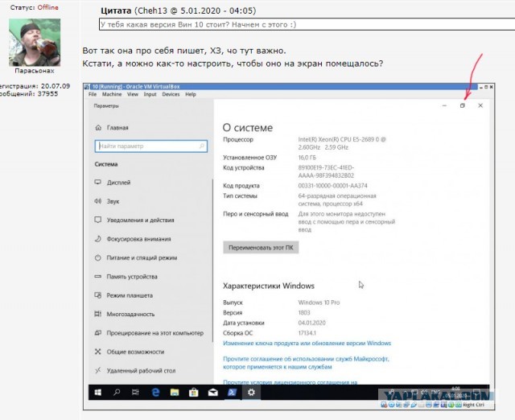Select version value 1803
515x420 pixels.
[304, 313]
